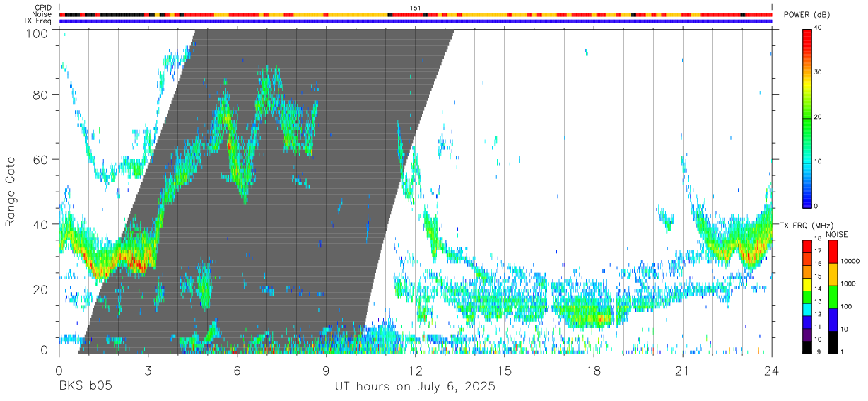
Task: Click the 10000 tick on the NOISE scale
Action: [x=849, y=261]
